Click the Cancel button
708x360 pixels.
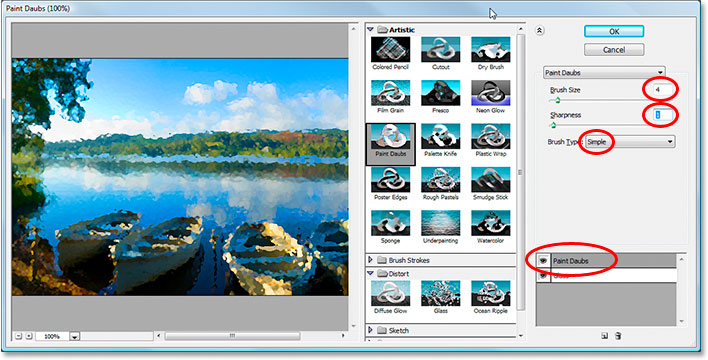(x=614, y=50)
